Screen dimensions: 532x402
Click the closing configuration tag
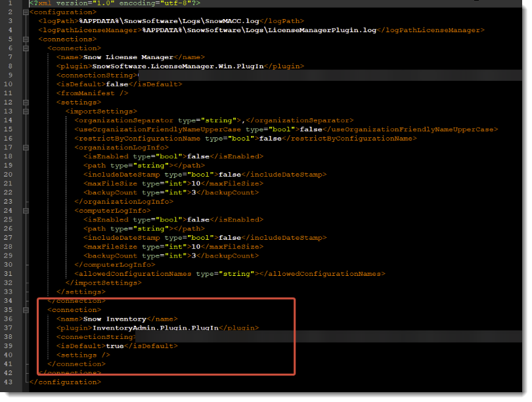click(65, 382)
